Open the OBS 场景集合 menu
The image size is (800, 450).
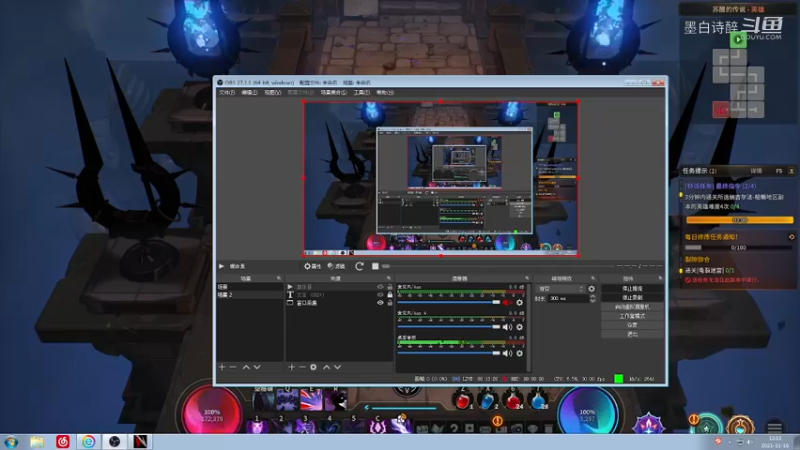(333, 92)
